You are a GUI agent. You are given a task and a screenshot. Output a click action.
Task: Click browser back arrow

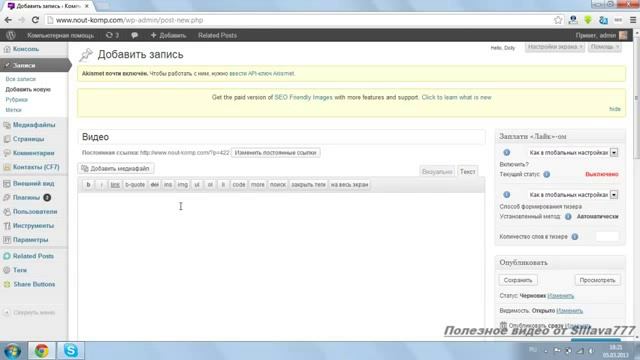pyautogui.click(x=8, y=20)
